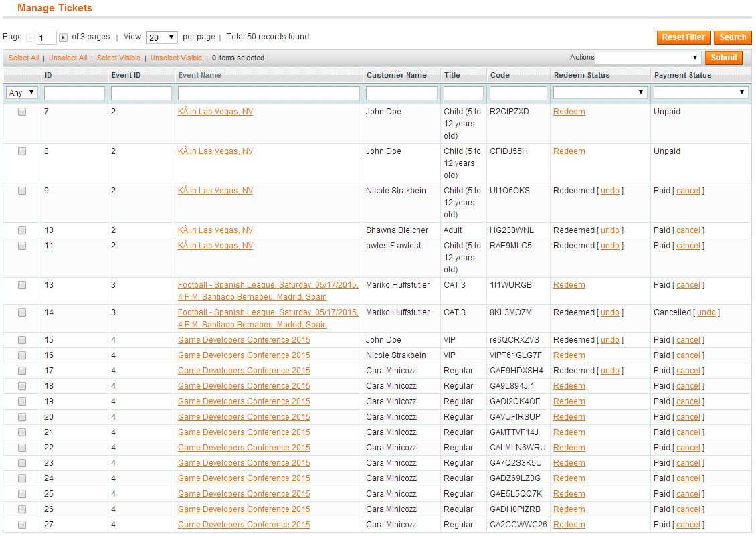Click the orange Search button
Screen dimensions: 756x536
tap(733, 37)
